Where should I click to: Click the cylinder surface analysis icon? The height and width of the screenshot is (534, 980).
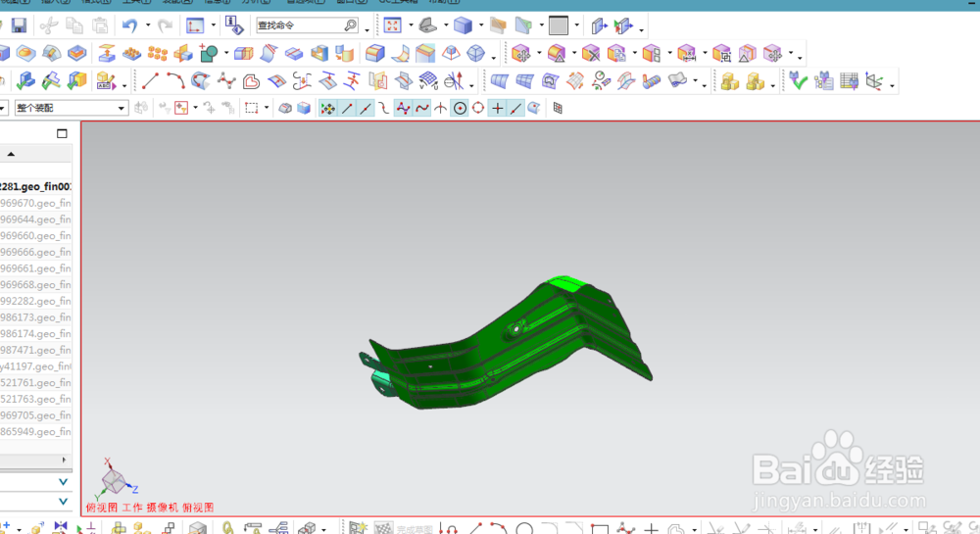click(x=652, y=81)
